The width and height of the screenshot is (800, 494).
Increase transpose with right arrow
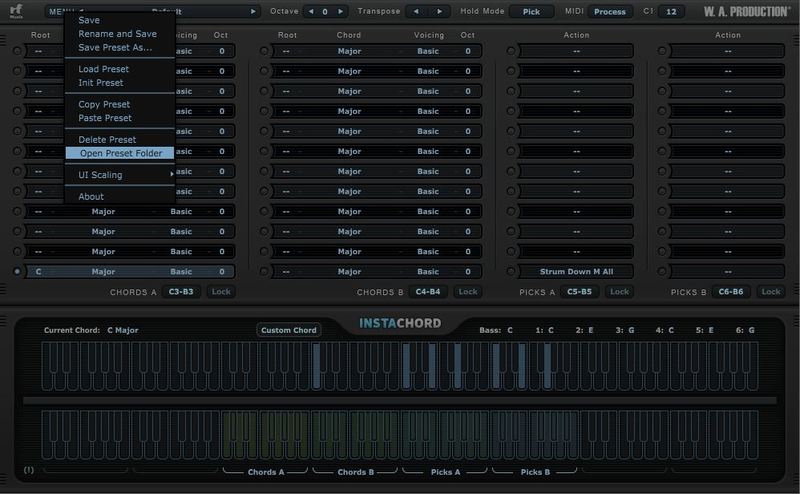[440, 12]
